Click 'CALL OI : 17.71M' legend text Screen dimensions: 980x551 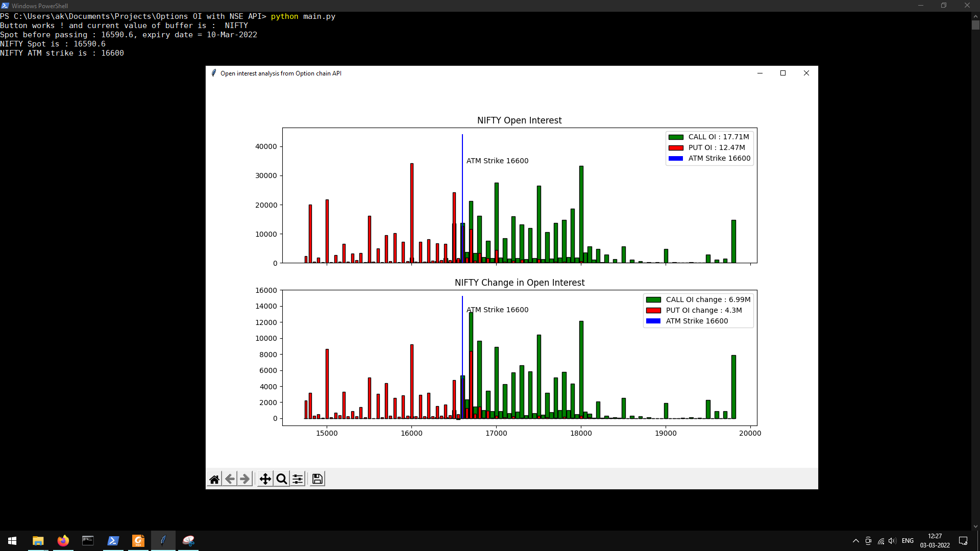719,137
